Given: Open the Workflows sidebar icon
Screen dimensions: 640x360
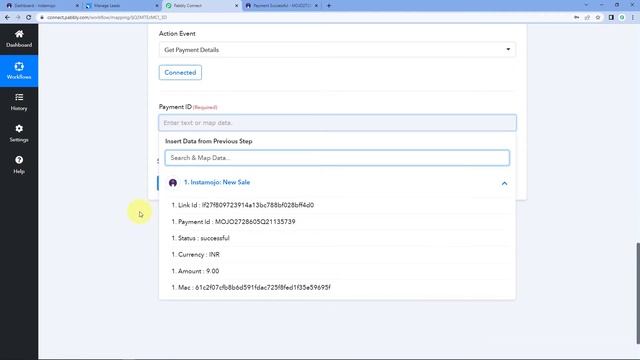Looking at the screenshot, I should click(x=19, y=71).
